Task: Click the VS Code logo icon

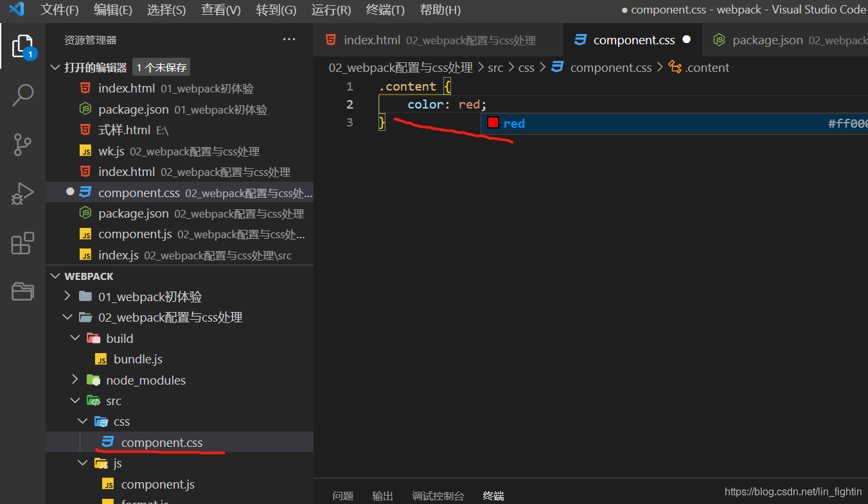Action: (x=16, y=10)
